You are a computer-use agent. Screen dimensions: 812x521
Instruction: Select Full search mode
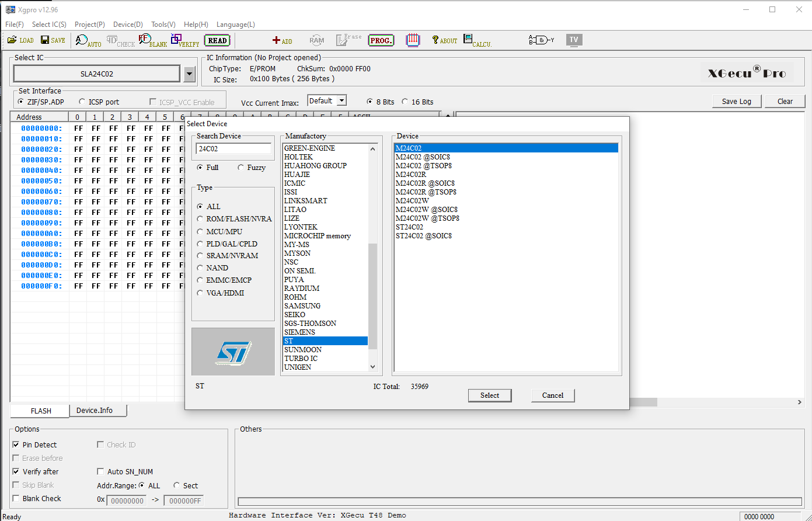(x=208, y=168)
